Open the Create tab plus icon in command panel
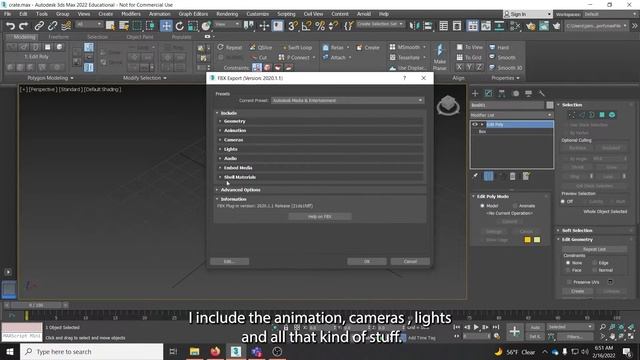 point(475,93)
